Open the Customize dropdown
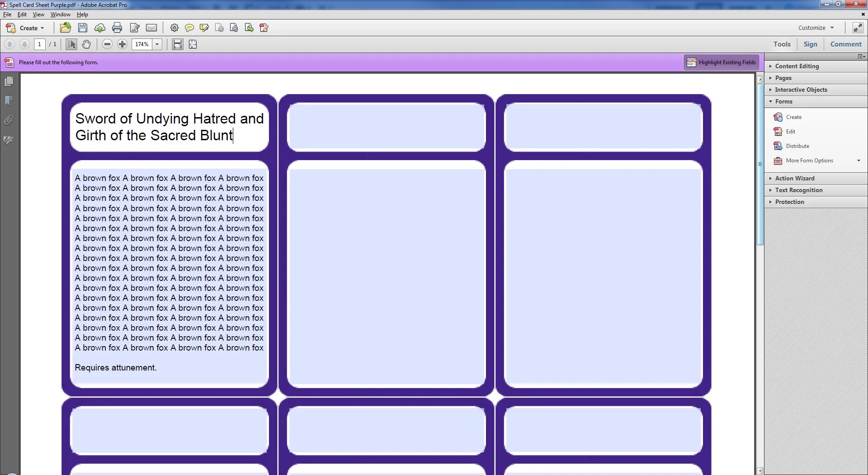 pyautogui.click(x=816, y=28)
